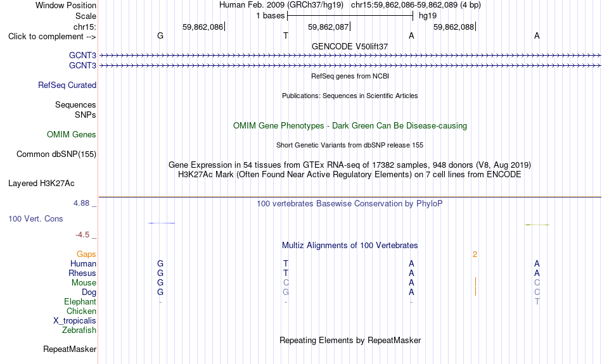
Task: Click the 59,862,086 position label
Action: pos(203,27)
